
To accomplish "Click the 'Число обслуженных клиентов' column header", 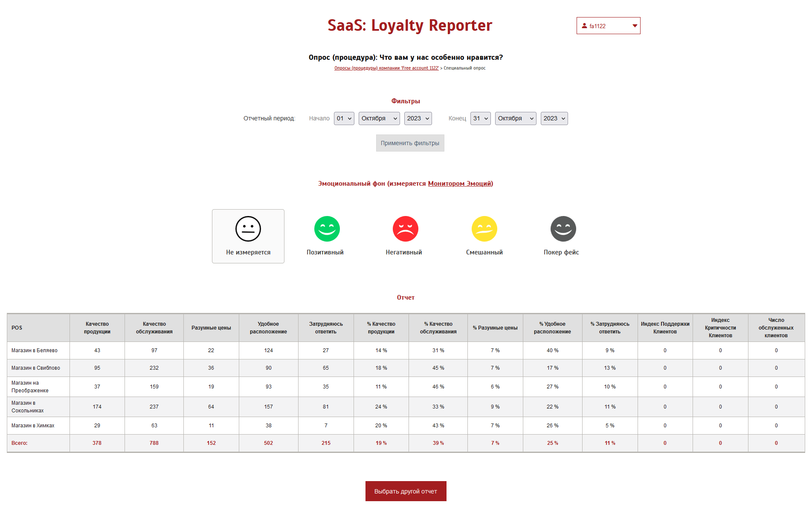I will pos(776,328).
